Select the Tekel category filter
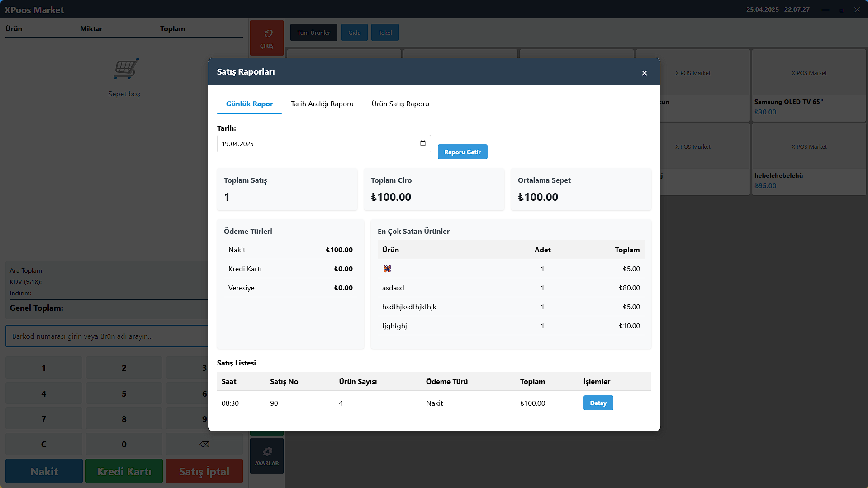This screenshot has height=488, width=868. [385, 33]
